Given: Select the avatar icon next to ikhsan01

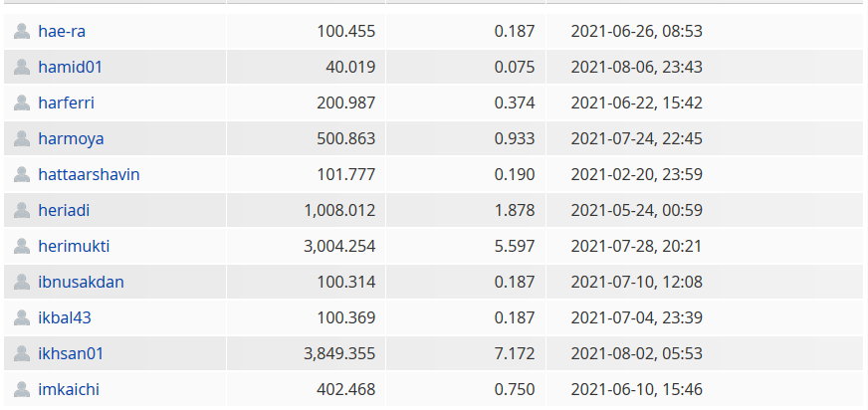Looking at the screenshot, I should (22, 353).
